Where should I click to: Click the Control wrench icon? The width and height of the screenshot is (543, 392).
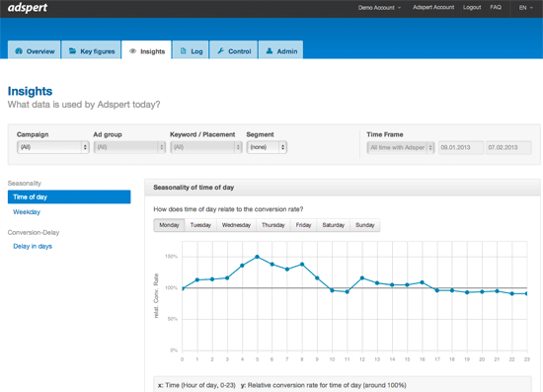(220, 51)
